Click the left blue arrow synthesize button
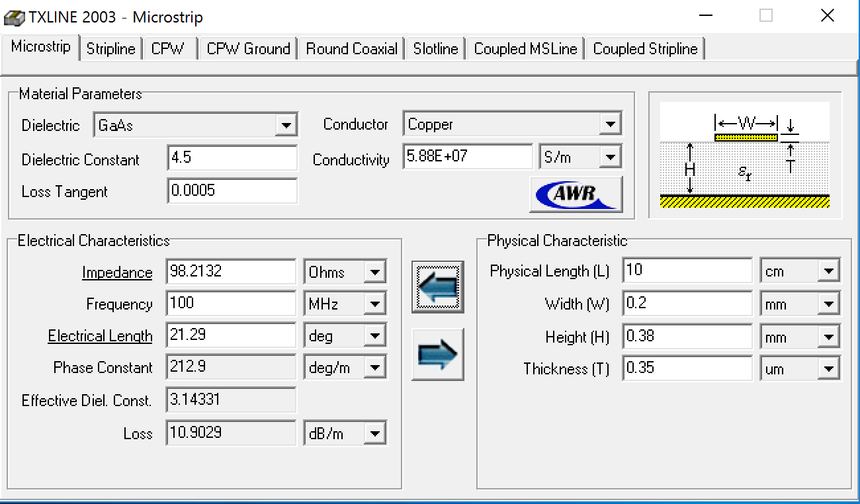 (x=437, y=286)
